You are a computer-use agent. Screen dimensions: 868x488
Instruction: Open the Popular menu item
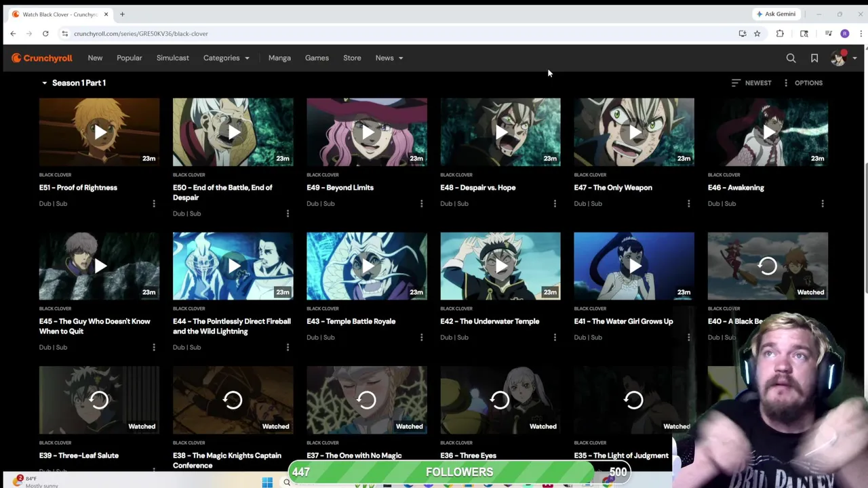tap(130, 58)
